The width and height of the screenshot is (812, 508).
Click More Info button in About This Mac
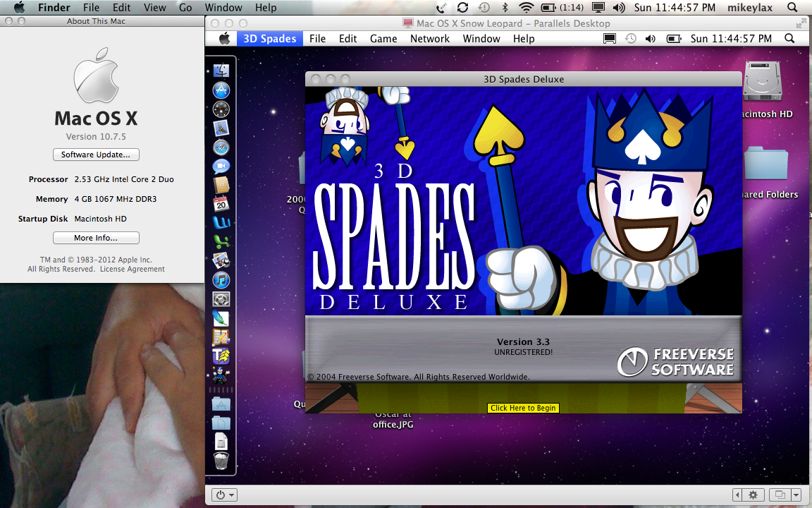[96, 238]
